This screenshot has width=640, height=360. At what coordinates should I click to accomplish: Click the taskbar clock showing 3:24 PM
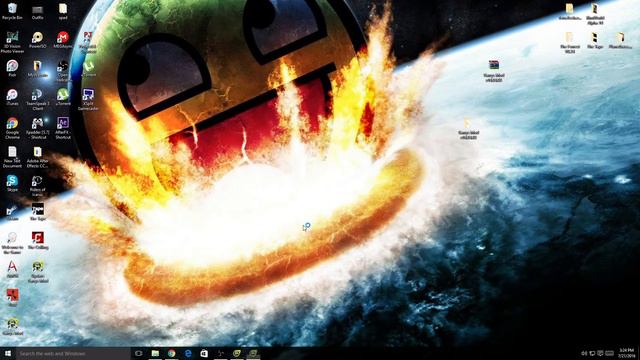[626, 353]
